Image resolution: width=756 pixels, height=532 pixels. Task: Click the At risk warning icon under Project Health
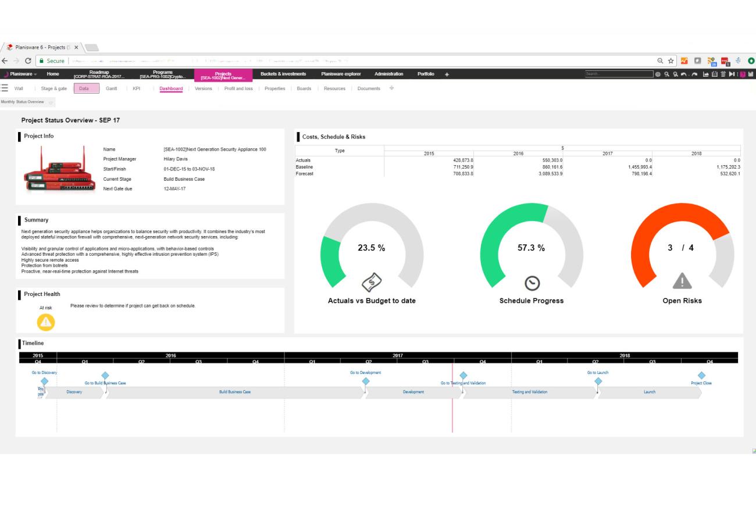pos(45,320)
